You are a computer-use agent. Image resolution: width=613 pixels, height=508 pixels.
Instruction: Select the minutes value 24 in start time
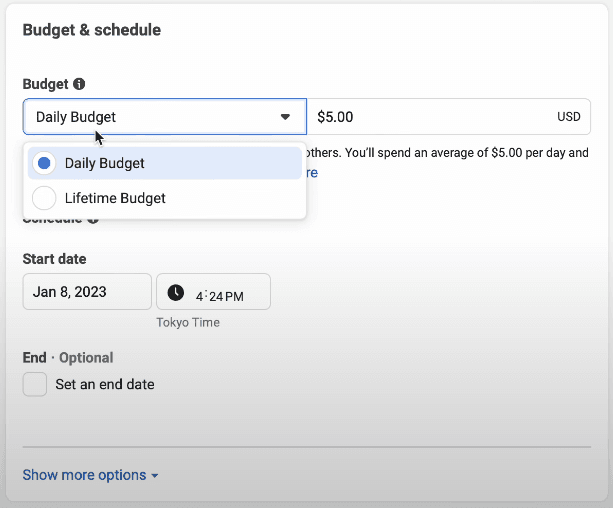[x=214, y=296]
